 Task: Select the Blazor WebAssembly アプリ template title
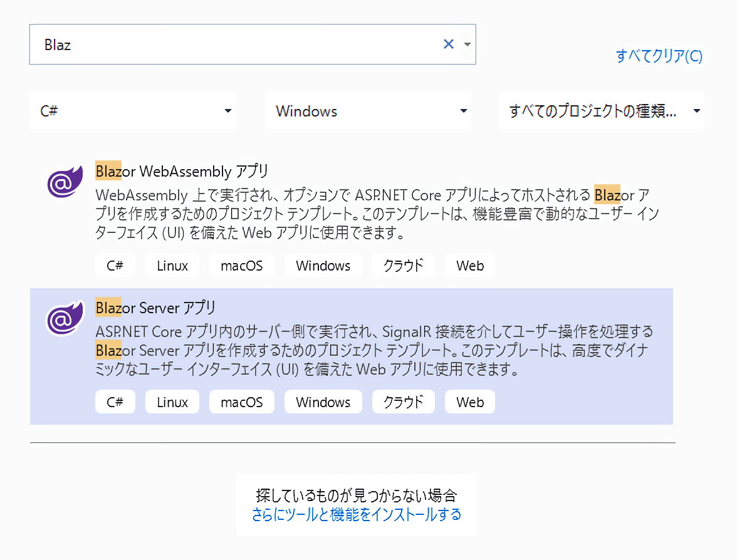coord(182,171)
